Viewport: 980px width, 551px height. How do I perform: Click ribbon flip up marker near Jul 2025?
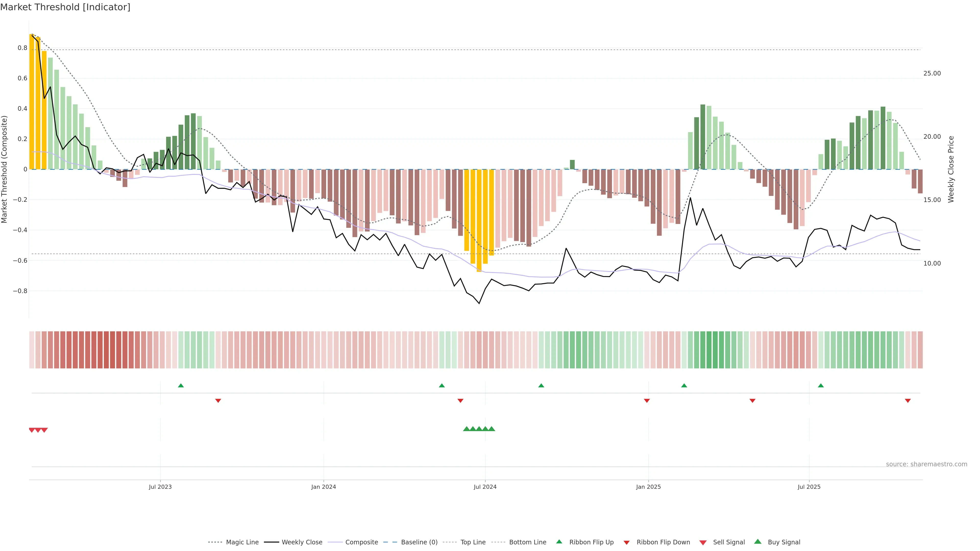coord(820,386)
